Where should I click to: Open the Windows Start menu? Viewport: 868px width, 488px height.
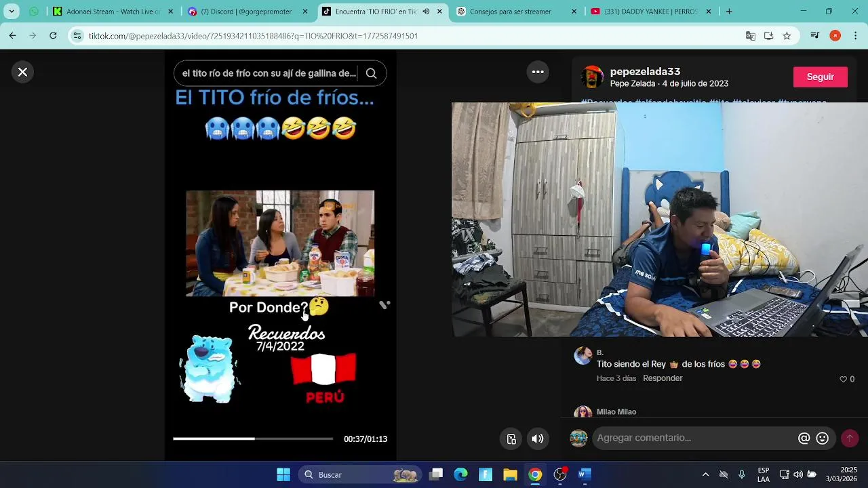[283, 474]
